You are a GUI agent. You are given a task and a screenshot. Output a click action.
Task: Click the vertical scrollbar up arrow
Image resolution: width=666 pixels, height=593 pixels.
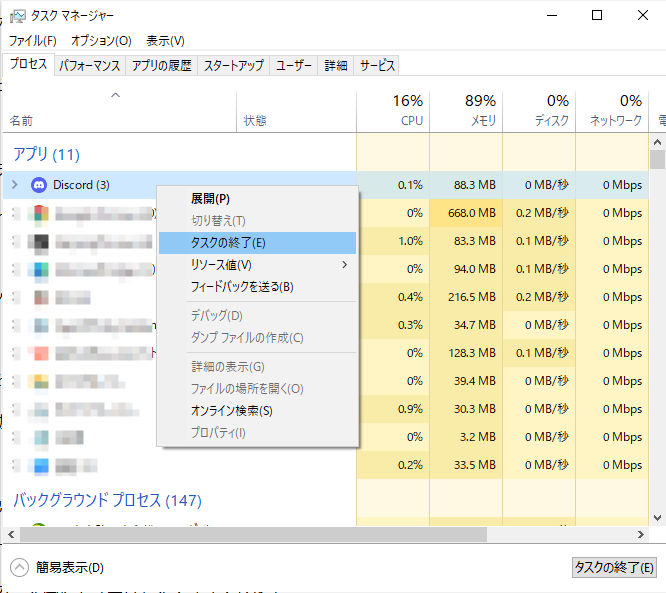click(x=657, y=142)
